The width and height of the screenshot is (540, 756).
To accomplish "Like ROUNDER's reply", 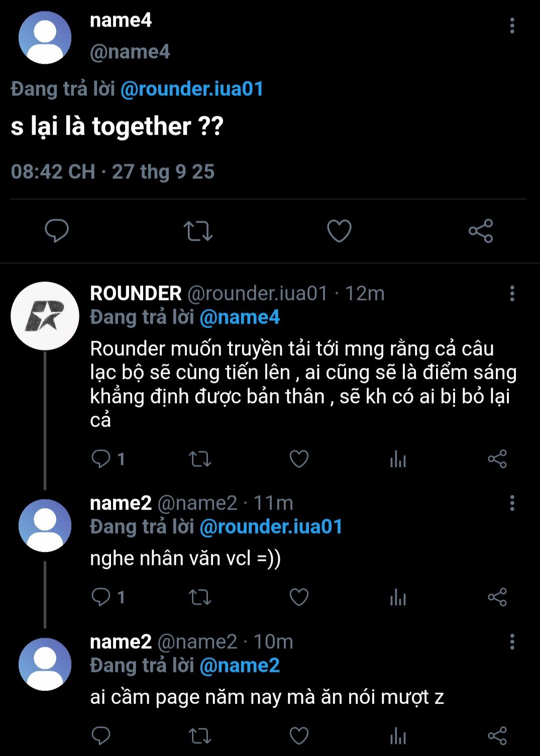I will point(299,459).
